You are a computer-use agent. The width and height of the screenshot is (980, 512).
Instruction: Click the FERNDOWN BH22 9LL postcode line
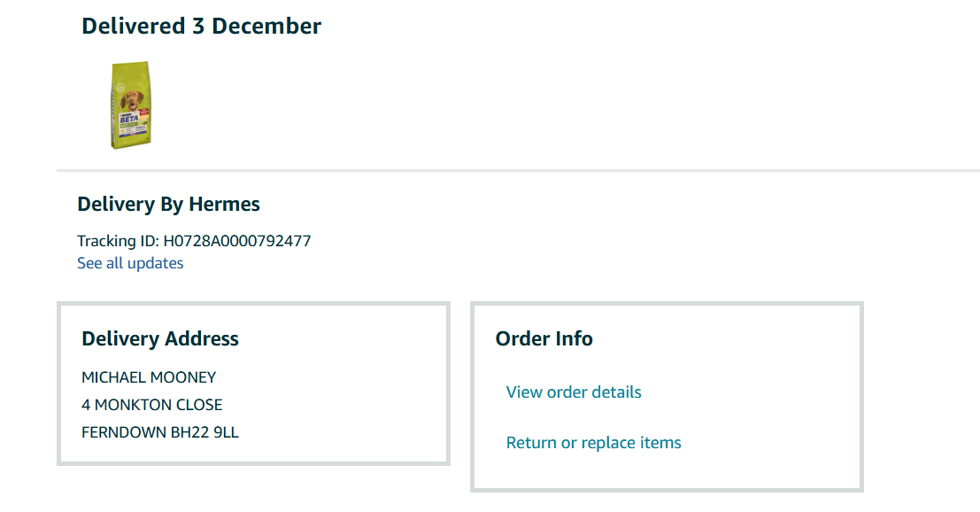160,432
